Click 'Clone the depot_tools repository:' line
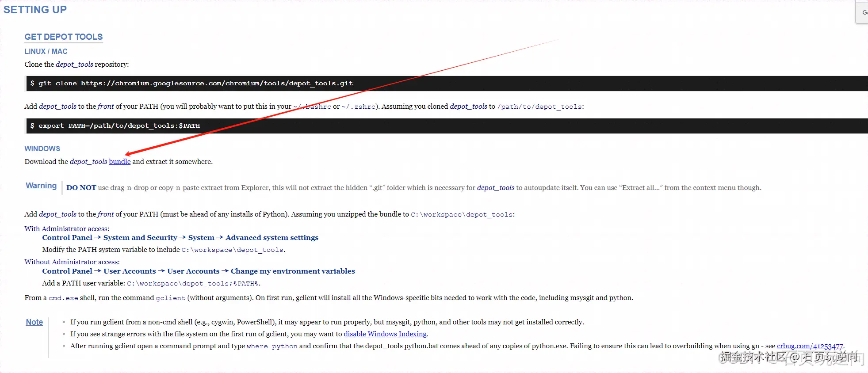 click(x=76, y=65)
